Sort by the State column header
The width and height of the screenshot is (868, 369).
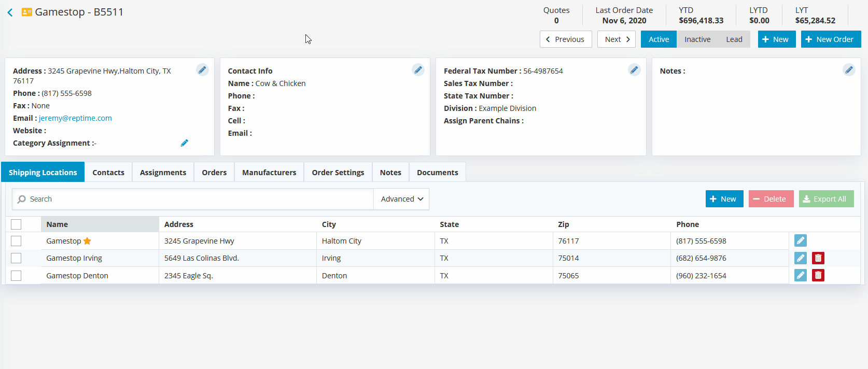pyautogui.click(x=494, y=224)
